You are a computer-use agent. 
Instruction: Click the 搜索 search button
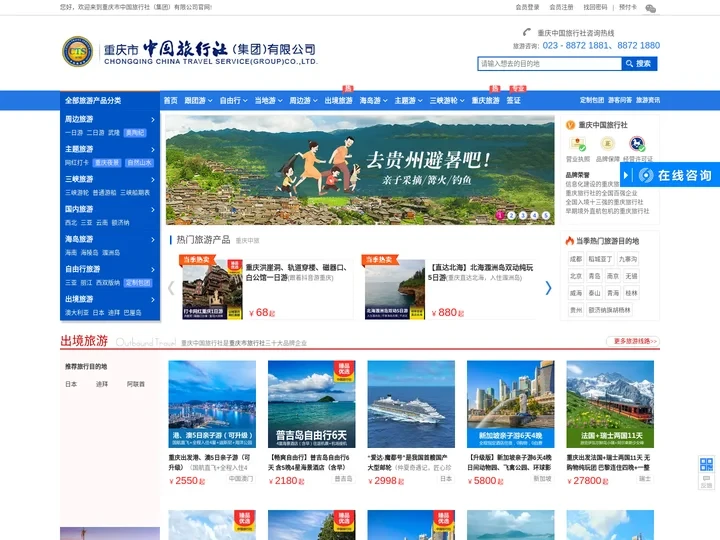639,64
